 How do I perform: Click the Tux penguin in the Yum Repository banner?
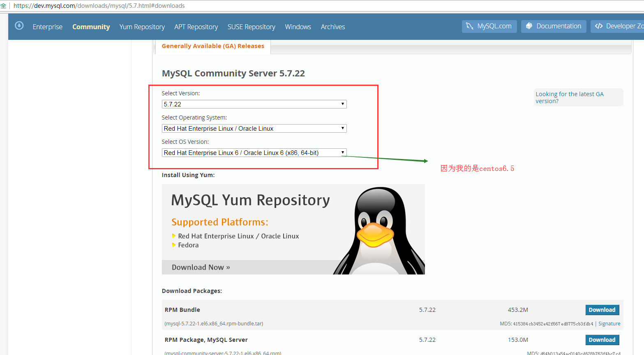379,231
